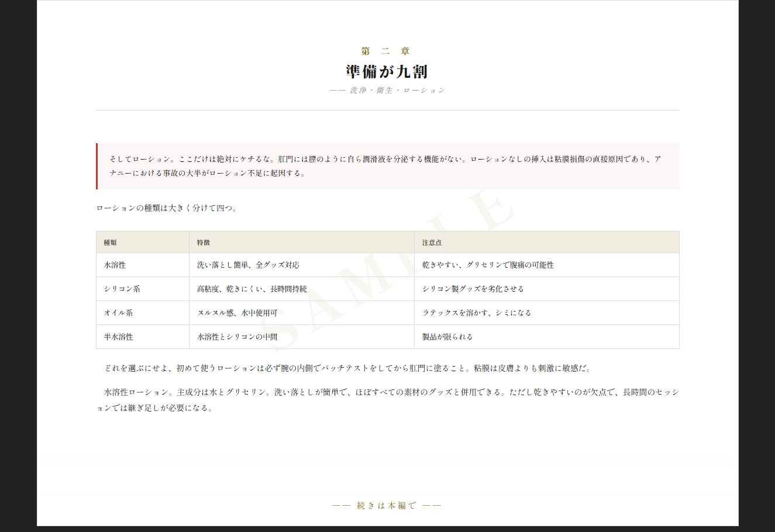The width and height of the screenshot is (775, 532).
Task: Click the red-bordered callout text block
Action: [387, 166]
